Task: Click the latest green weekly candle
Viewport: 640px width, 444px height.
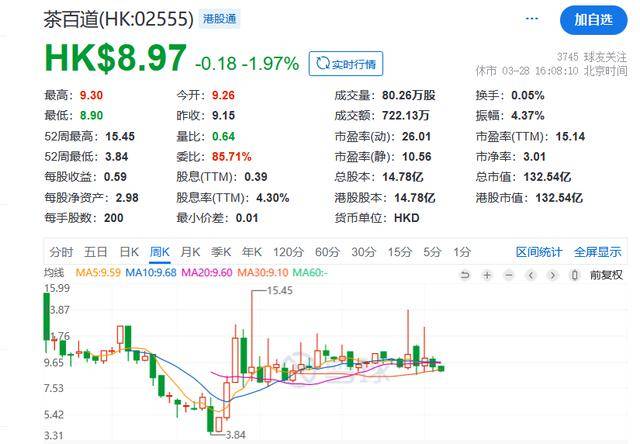Action: click(x=441, y=369)
